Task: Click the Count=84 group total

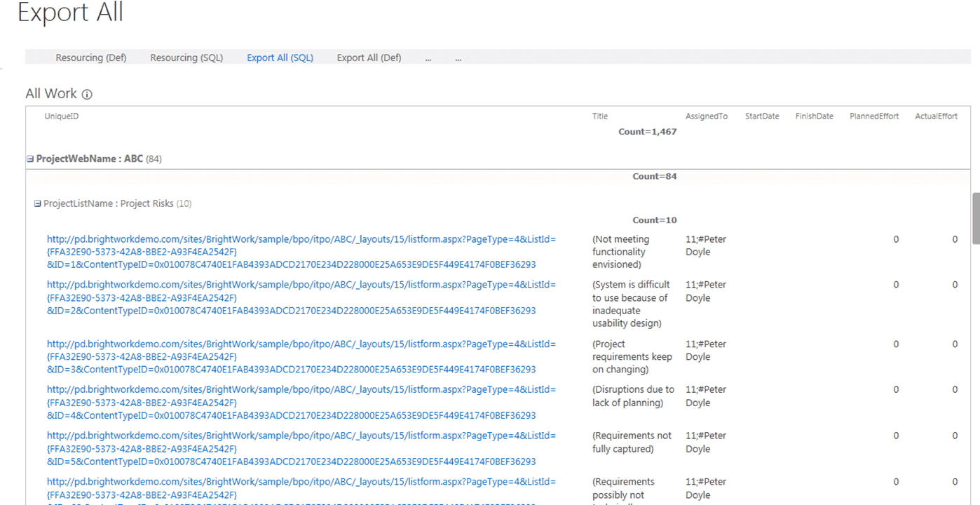Action: click(655, 177)
